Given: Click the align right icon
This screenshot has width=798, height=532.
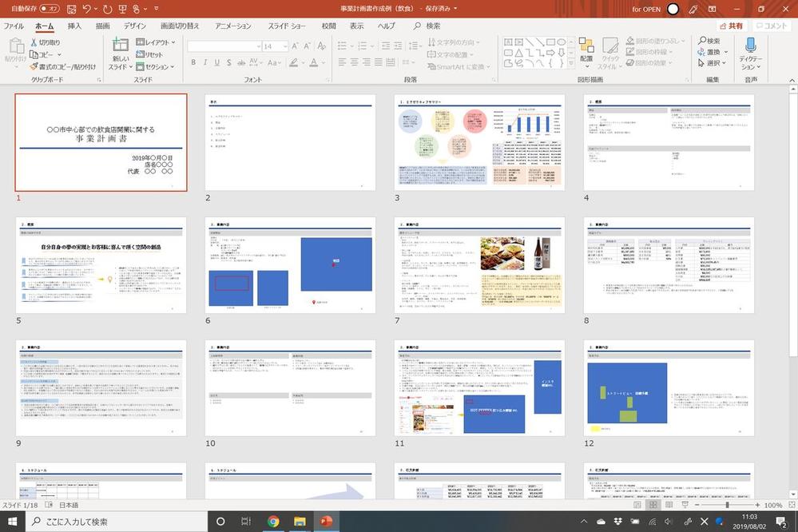Looking at the screenshot, I should point(367,62).
